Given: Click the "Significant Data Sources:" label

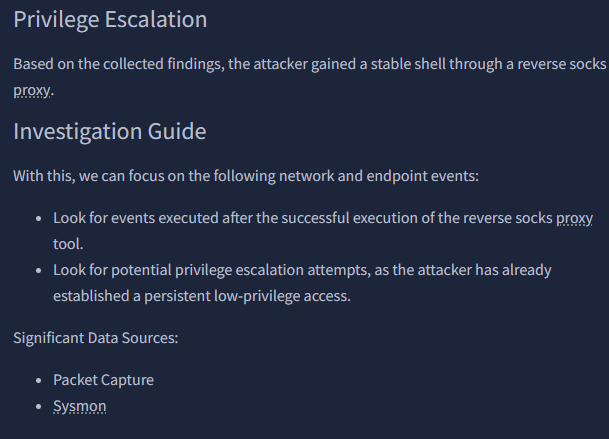Looking at the screenshot, I should [x=96, y=337].
